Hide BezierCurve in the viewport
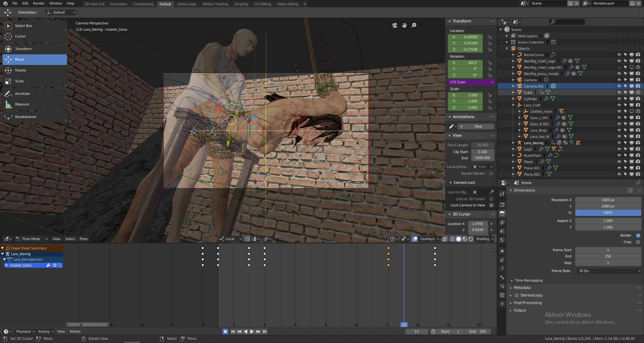Image resolution: width=644 pixels, height=343 pixels. point(619,55)
